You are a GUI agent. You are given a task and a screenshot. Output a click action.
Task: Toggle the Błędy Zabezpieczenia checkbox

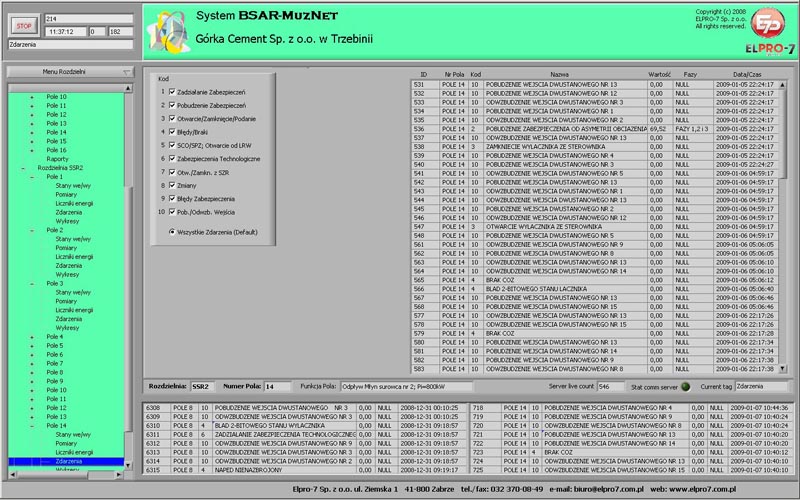pyautogui.click(x=172, y=198)
